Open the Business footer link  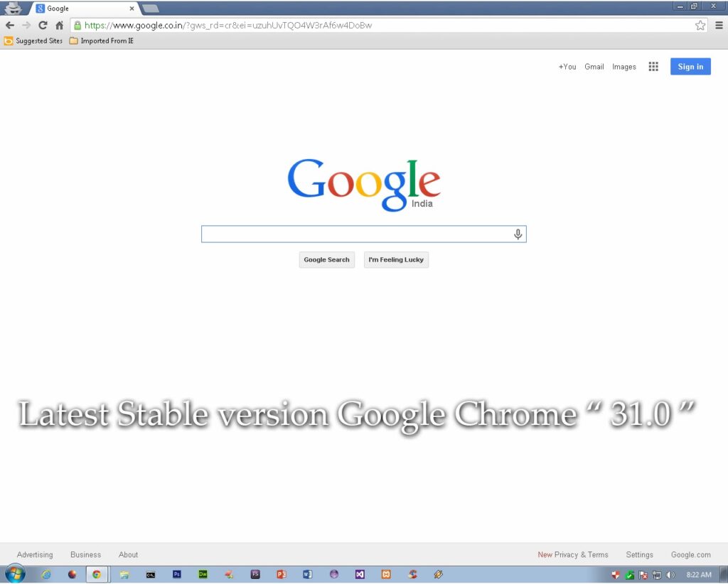pos(85,554)
